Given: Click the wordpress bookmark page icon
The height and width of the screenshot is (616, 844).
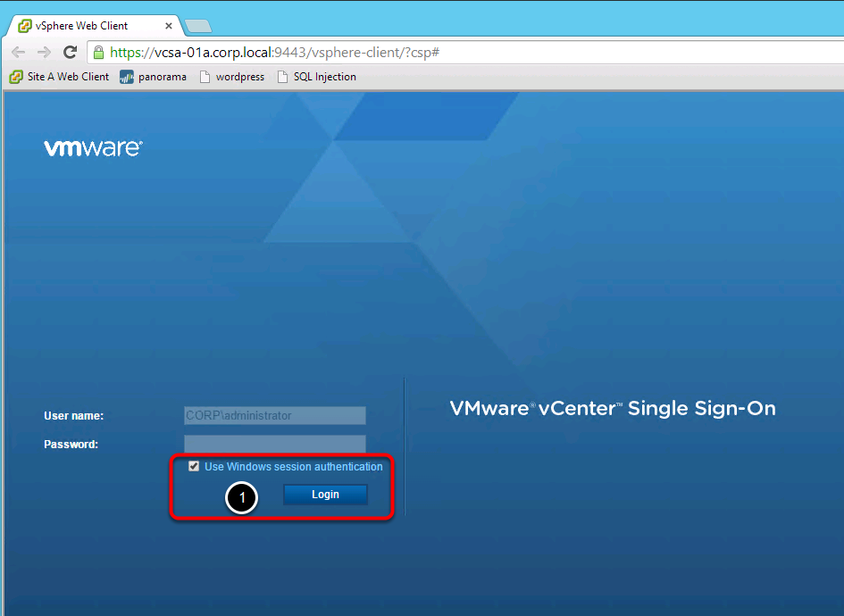Looking at the screenshot, I should coord(205,77).
